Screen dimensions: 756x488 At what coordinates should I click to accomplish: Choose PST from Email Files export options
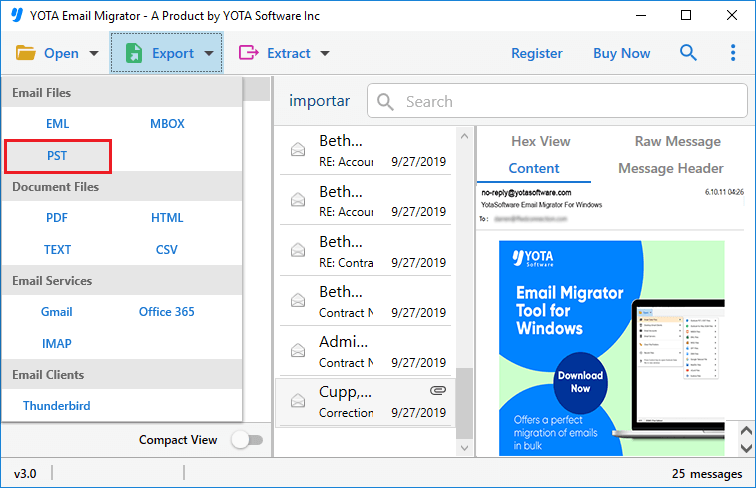pos(57,156)
